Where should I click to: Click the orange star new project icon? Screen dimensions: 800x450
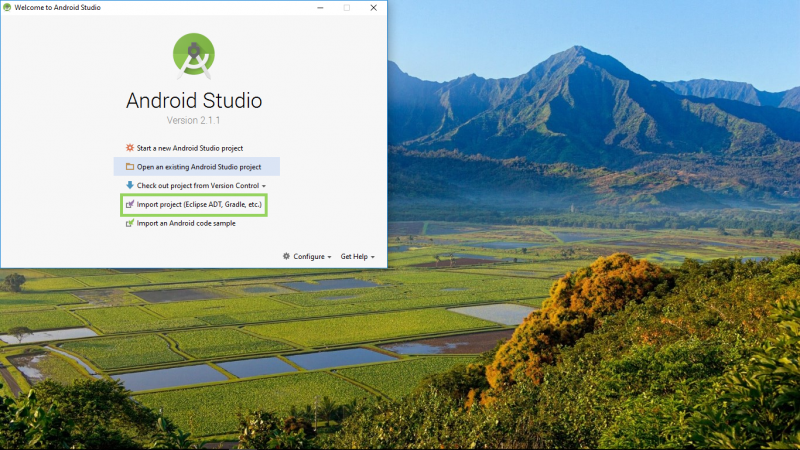(x=129, y=148)
